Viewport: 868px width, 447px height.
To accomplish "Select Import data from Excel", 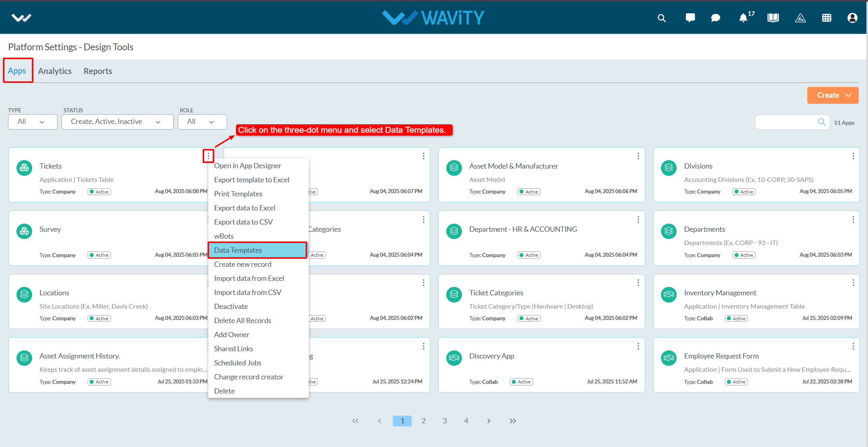I will (x=259, y=278).
